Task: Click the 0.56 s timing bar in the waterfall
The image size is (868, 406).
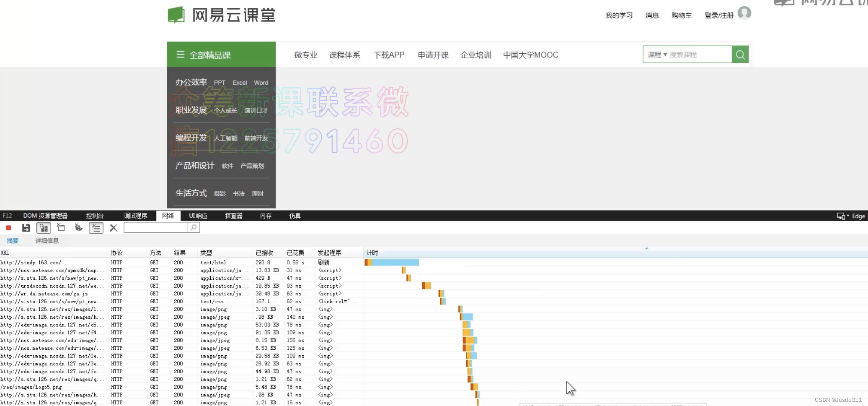Action: (x=392, y=263)
